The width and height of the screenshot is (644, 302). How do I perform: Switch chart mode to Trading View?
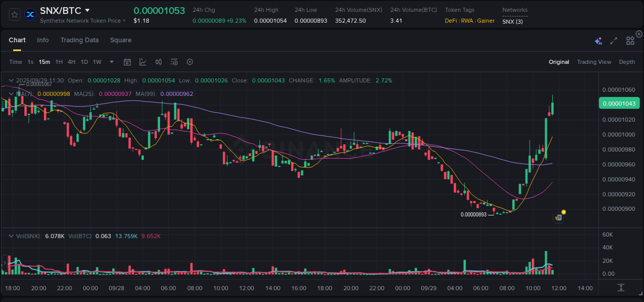click(594, 62)
